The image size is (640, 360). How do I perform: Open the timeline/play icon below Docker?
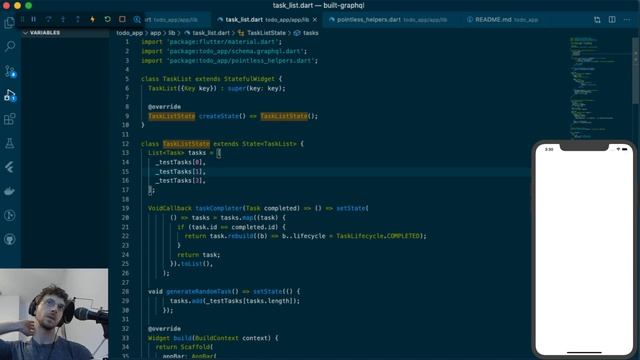tap(9, 215)
